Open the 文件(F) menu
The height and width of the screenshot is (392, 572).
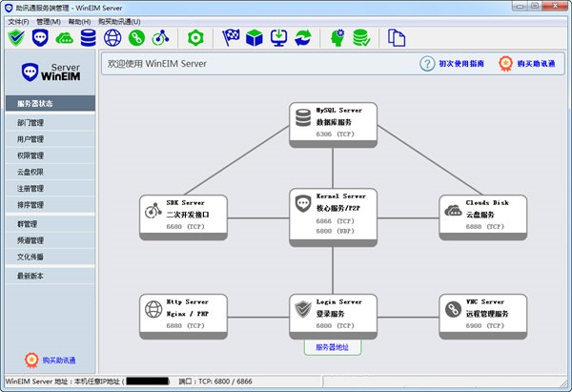(18, 21)
